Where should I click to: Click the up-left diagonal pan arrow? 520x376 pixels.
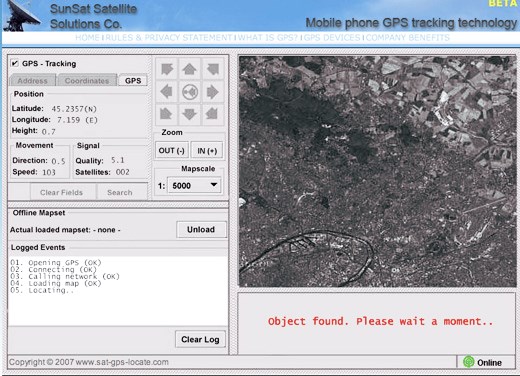[166, 69]
